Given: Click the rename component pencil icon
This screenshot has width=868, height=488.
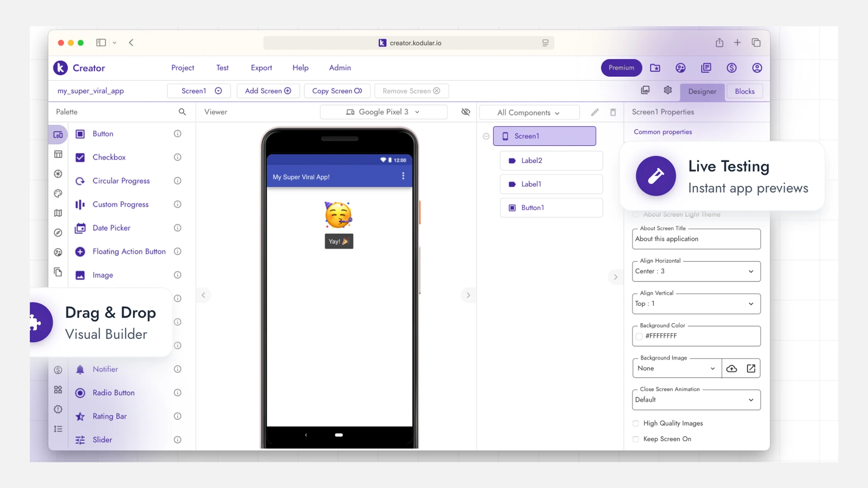Looking at the screenshot, I should [595, 113].
